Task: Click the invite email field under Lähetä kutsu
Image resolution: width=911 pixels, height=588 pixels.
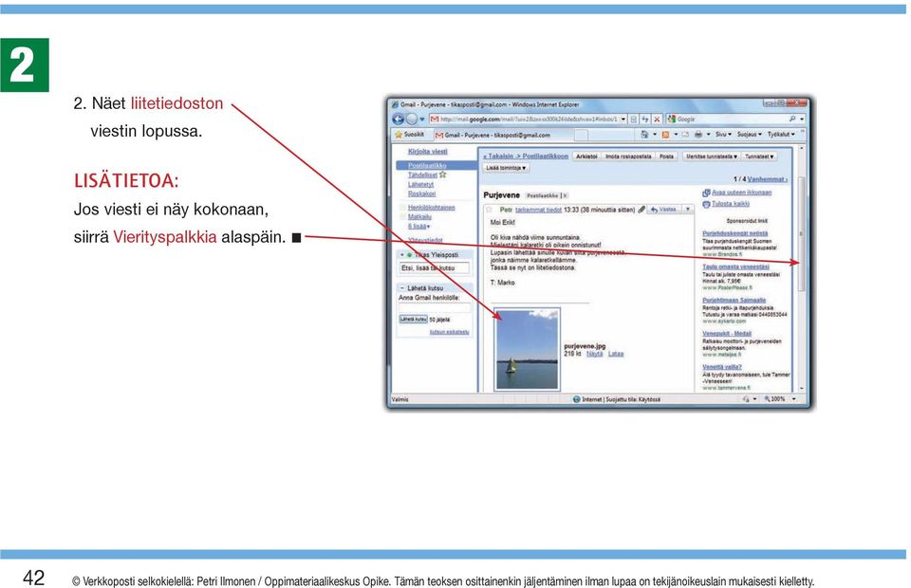Action: click(434, 307)
